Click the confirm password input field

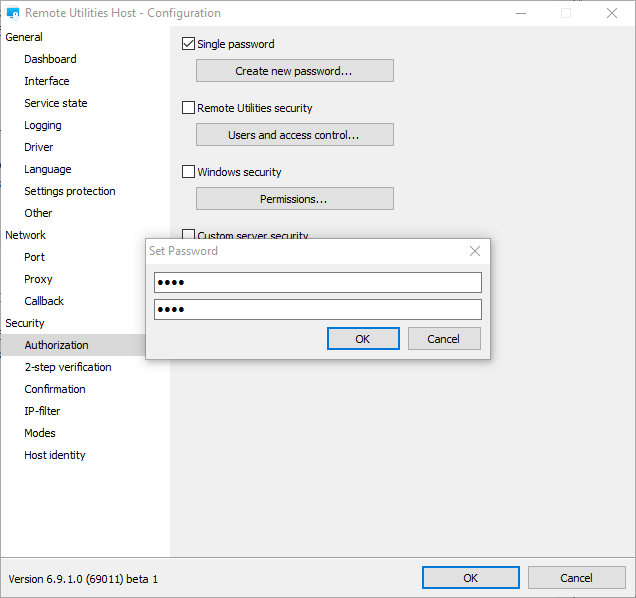[318, 310]
